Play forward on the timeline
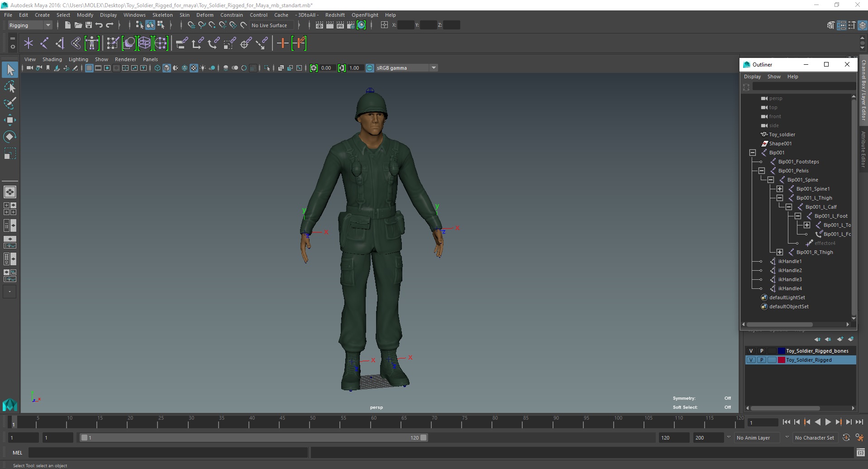This screenshot has width=868, height=469. click(828, 422)
